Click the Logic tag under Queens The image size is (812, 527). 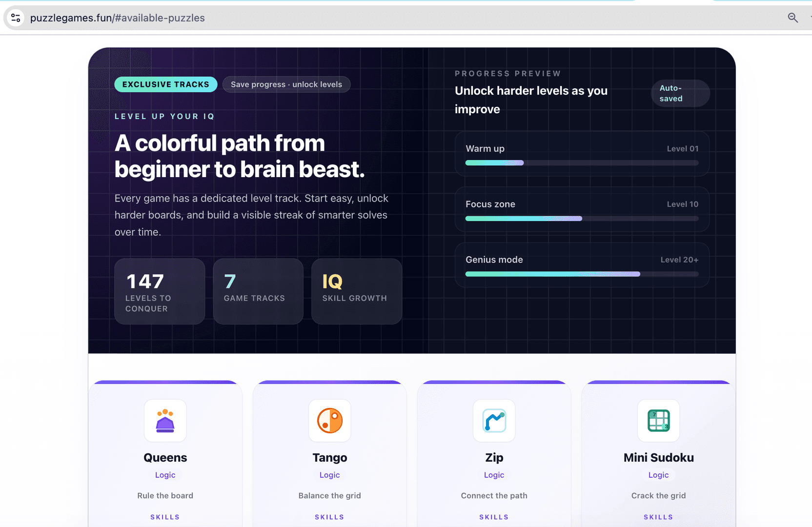165,475
